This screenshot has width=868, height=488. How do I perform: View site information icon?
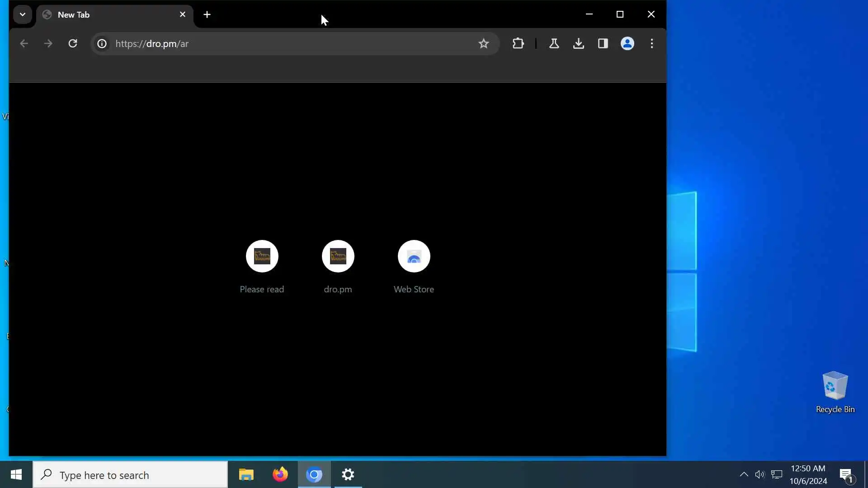click(102, 43)
